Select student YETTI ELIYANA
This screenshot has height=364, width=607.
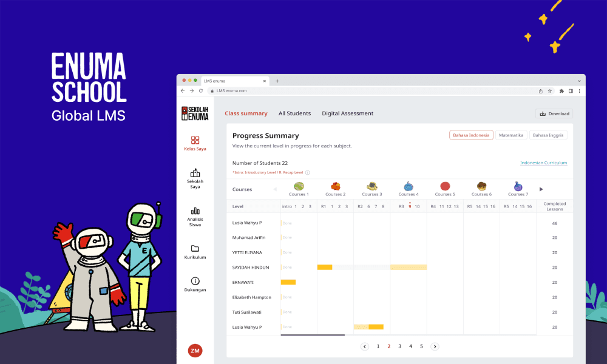click(247, 252)
